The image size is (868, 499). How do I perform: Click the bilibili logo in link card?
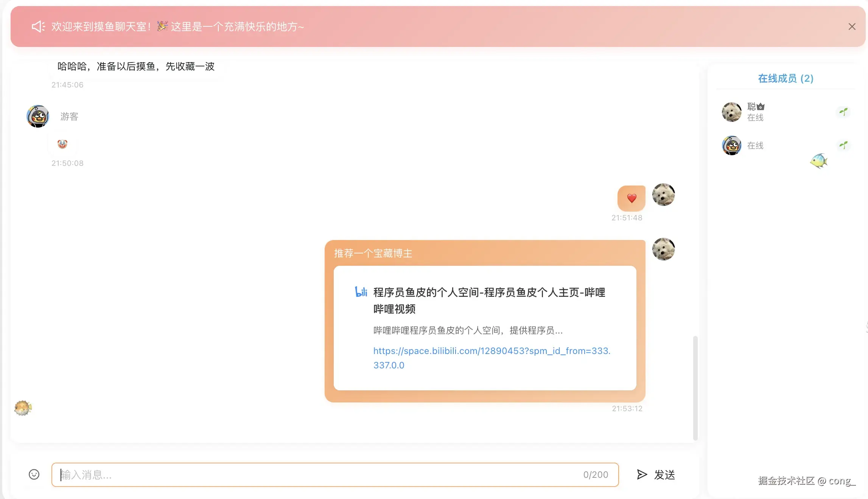click(361, 292)
